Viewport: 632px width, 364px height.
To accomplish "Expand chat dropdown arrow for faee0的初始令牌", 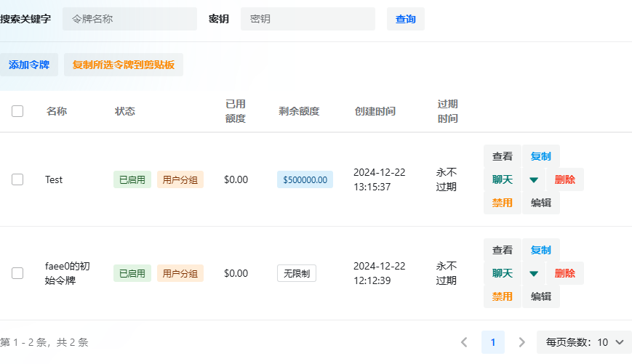I will 534,274.
